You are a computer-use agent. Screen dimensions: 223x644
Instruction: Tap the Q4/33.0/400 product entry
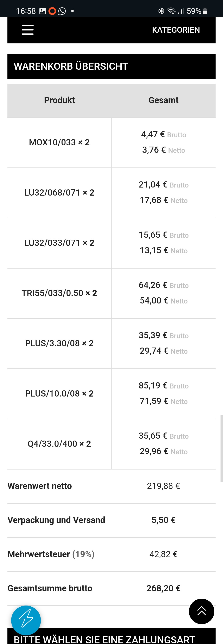59,444
